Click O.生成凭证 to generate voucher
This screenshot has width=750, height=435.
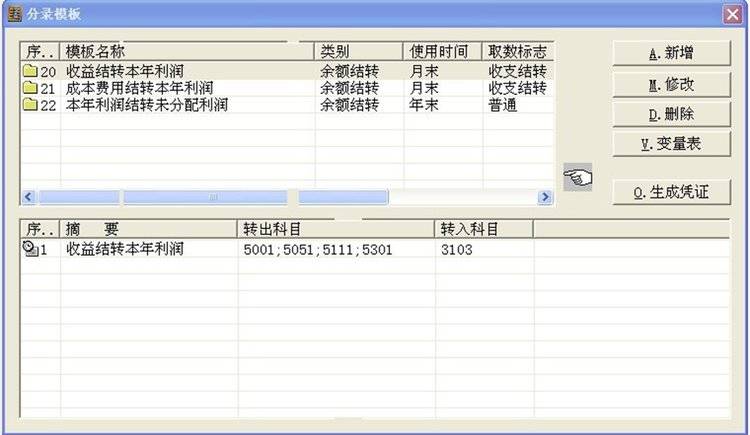[671, 192]
